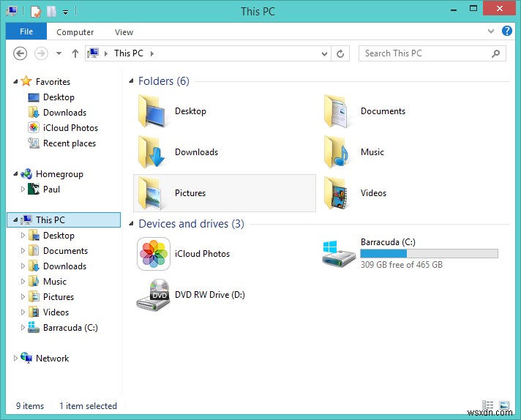Open recent locations dropdown arrow
The height and width of the screenshot is (420, 521).
[x=59, y=53]
